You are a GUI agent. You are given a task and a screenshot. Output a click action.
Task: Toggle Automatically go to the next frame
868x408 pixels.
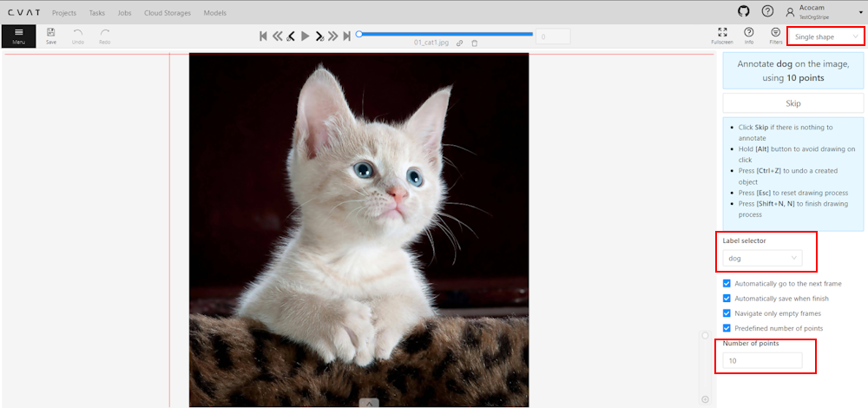point(727,284)
